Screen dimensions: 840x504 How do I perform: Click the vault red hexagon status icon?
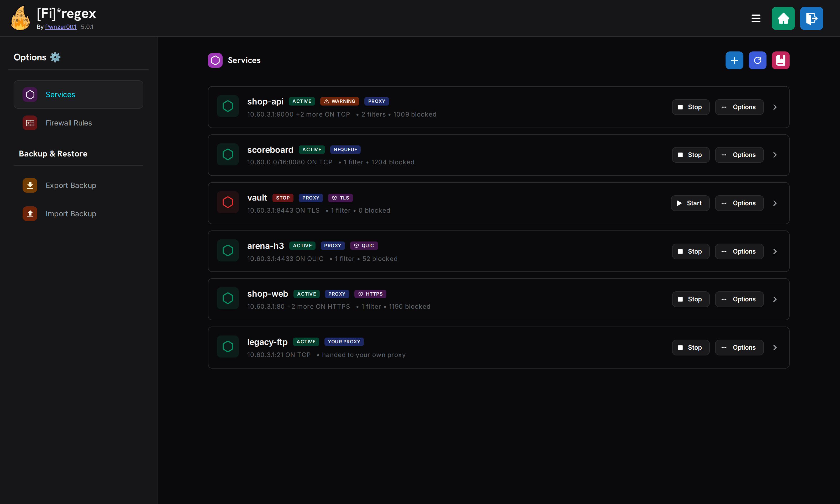pyautogui.click(x=228, y=202)
